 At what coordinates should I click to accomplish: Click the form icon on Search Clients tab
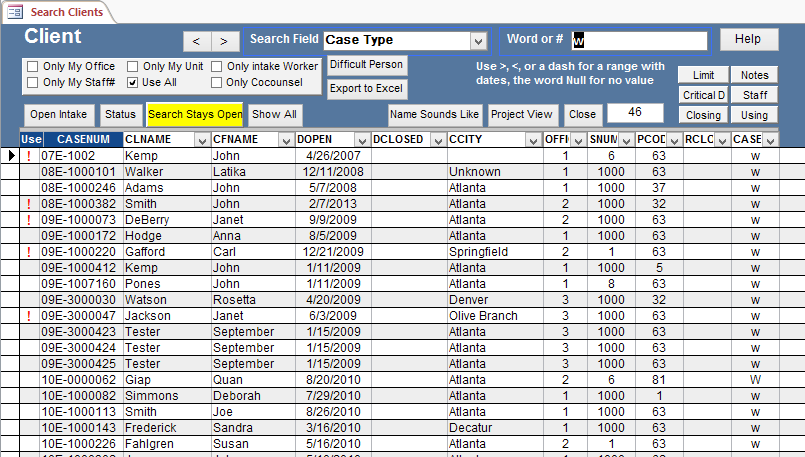pyautogui.click(x=15, y=12)
